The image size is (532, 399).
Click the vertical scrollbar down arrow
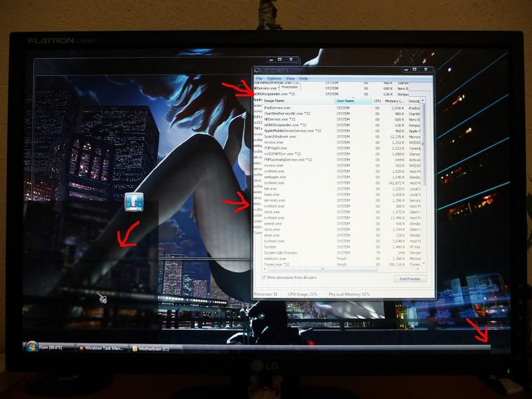click(423, 263)
